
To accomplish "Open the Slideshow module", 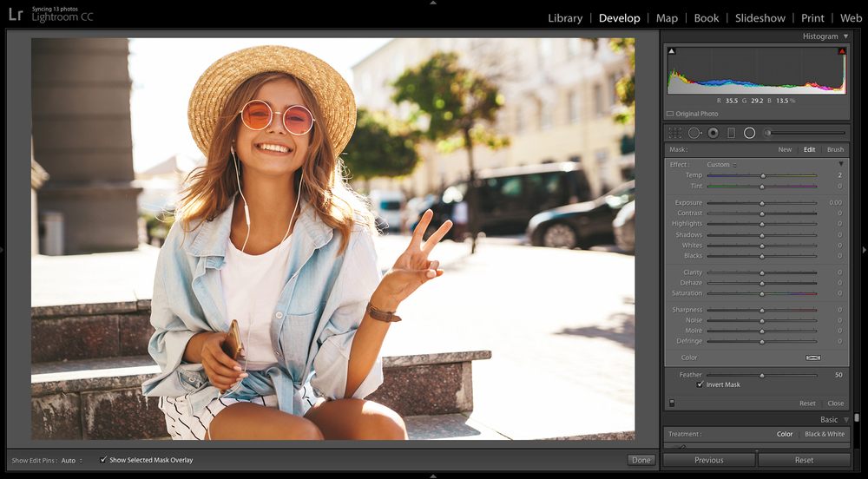I will [x=759, y=18].
